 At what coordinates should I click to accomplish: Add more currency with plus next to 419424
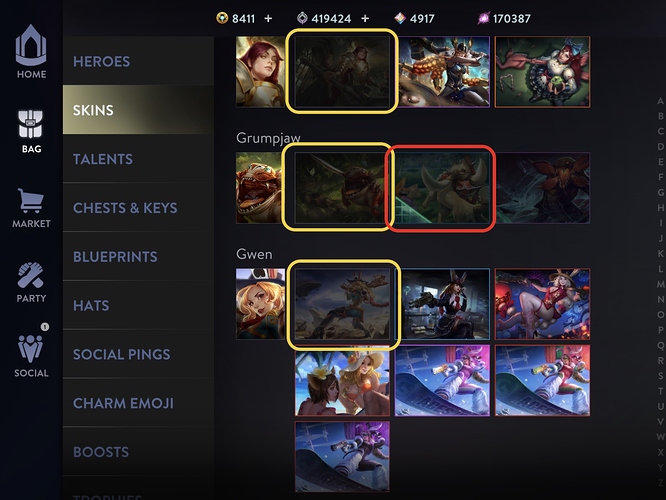(x=365, y=19)
